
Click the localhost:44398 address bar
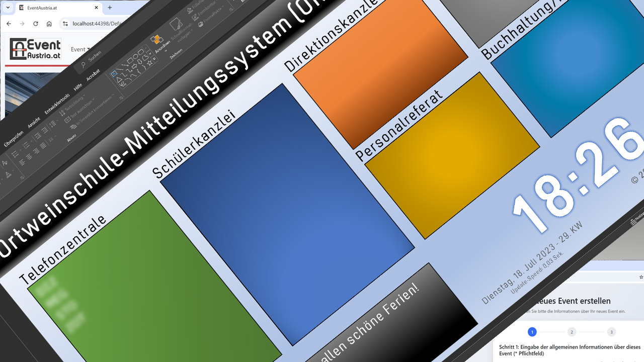point(94,24)
